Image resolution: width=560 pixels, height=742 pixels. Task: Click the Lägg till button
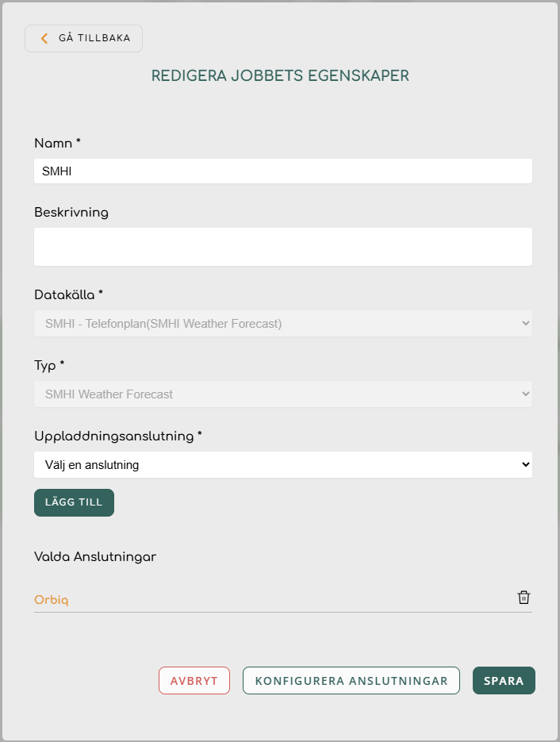(x=74, y=502)
